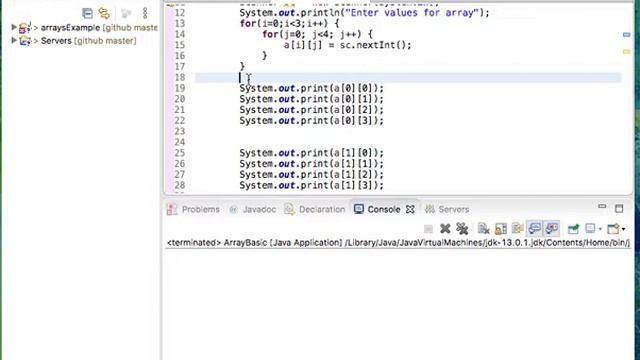This screenshot has height=360, width=640.
Task: Toggle show console on standard error change
Action: [x=551, y=229]
